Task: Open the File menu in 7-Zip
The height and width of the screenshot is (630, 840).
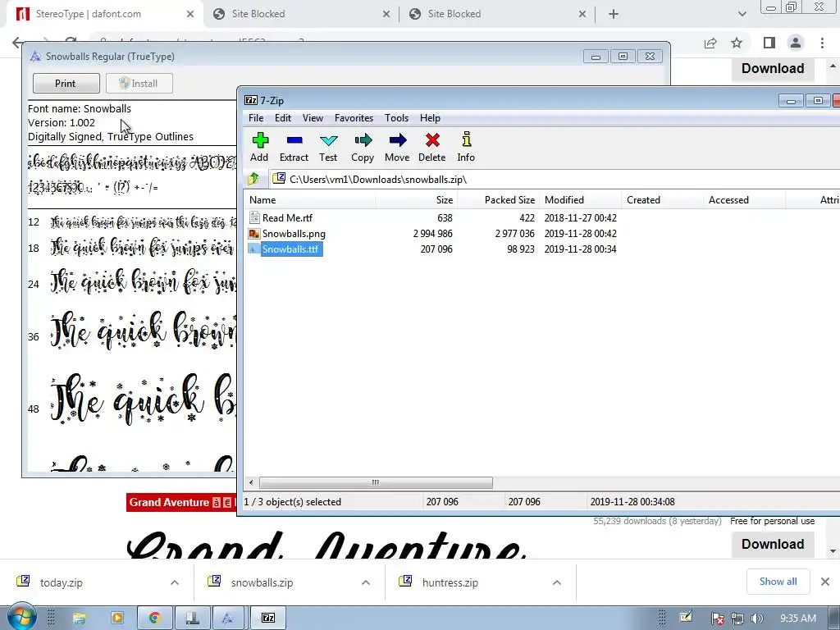Action: click(256, 118)
